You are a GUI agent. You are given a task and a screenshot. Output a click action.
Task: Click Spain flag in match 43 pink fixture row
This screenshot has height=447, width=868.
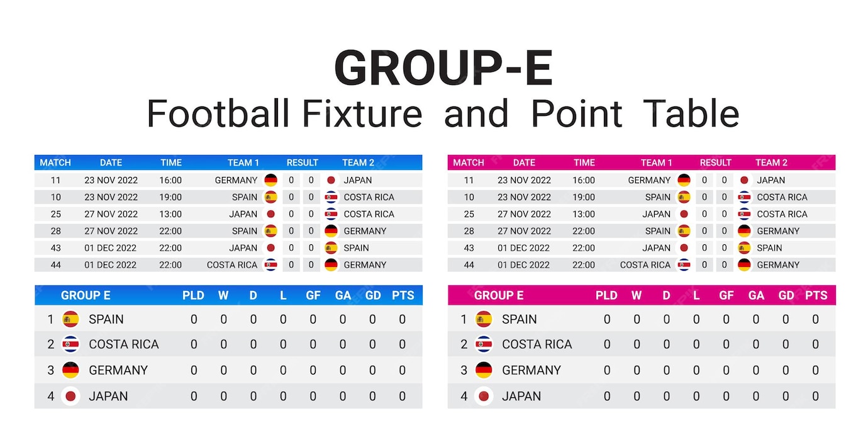(x=744, y=248)
